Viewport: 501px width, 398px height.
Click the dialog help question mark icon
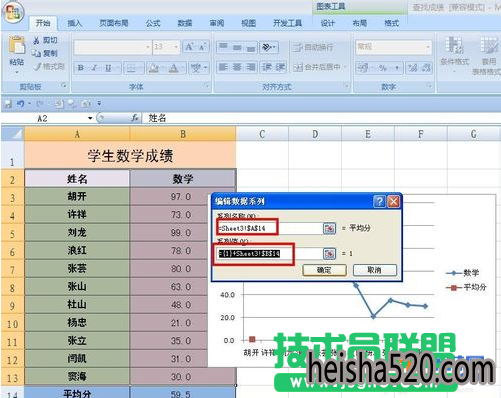click(x=379, y=201)
